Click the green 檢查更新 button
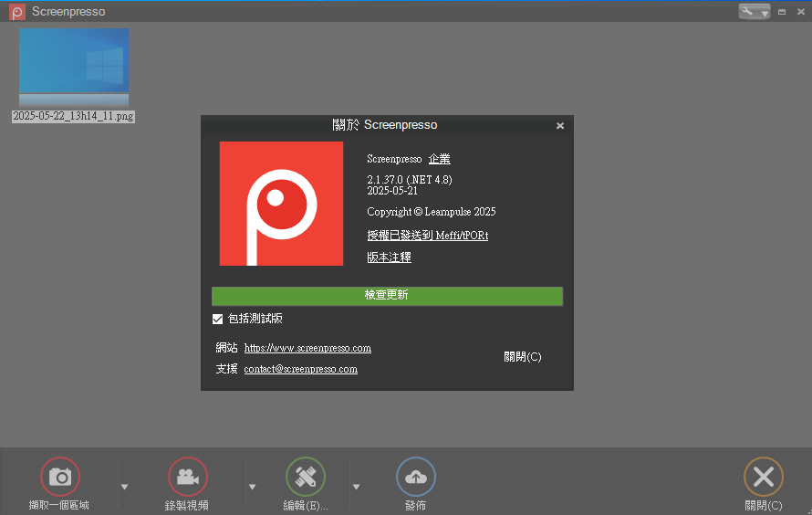 [387, 296]
